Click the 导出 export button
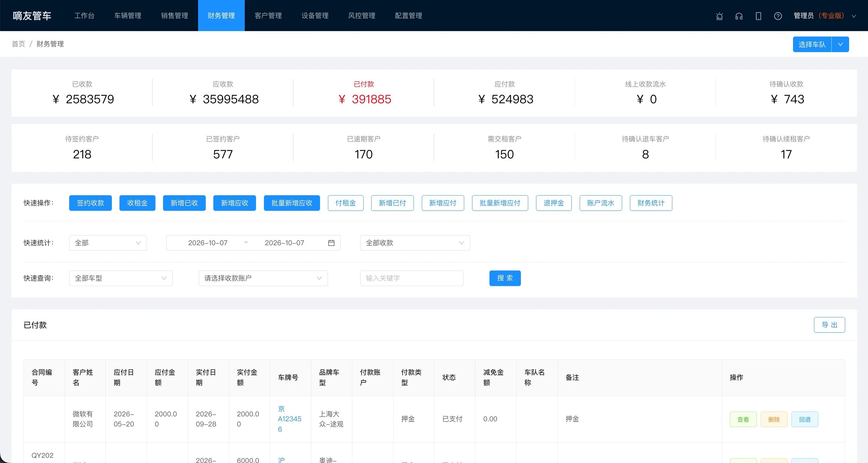This screenshot has height=463, width=868. click(829, 325)
